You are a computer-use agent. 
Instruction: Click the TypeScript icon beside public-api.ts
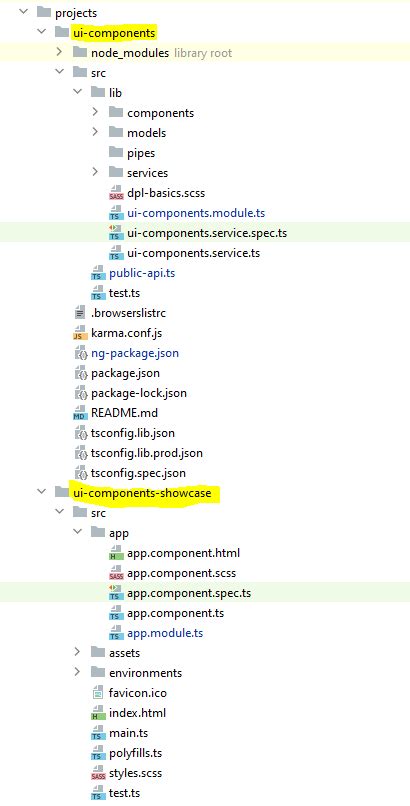click(98, 273)
